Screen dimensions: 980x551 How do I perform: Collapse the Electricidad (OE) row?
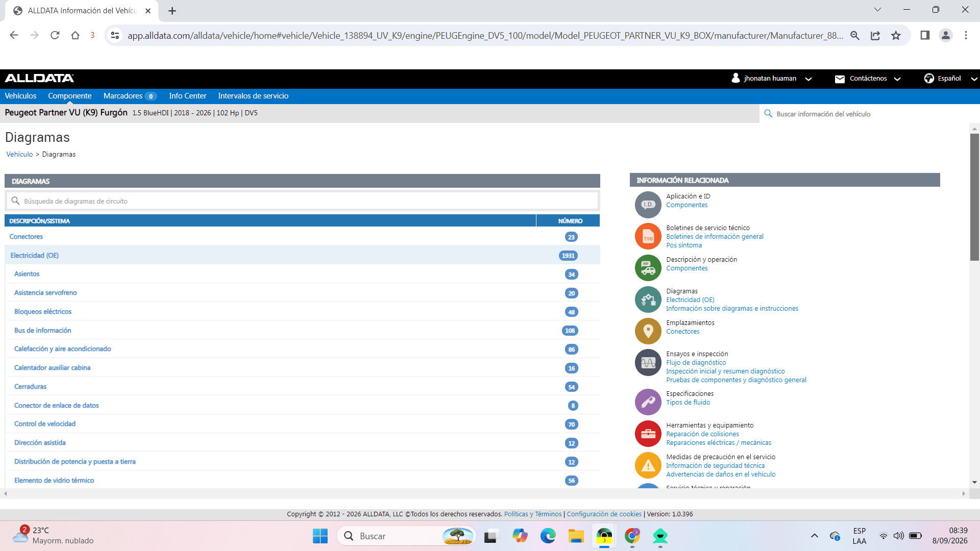(302, 255)
